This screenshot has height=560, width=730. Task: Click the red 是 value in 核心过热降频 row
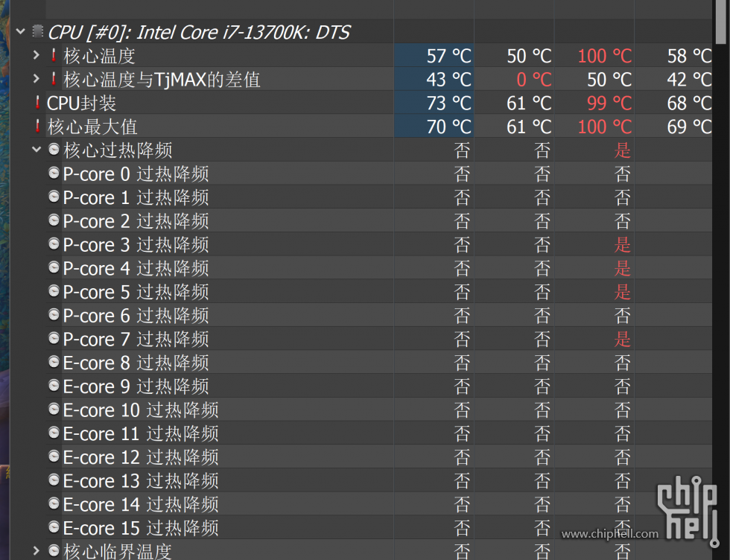[x=623, y=150]
